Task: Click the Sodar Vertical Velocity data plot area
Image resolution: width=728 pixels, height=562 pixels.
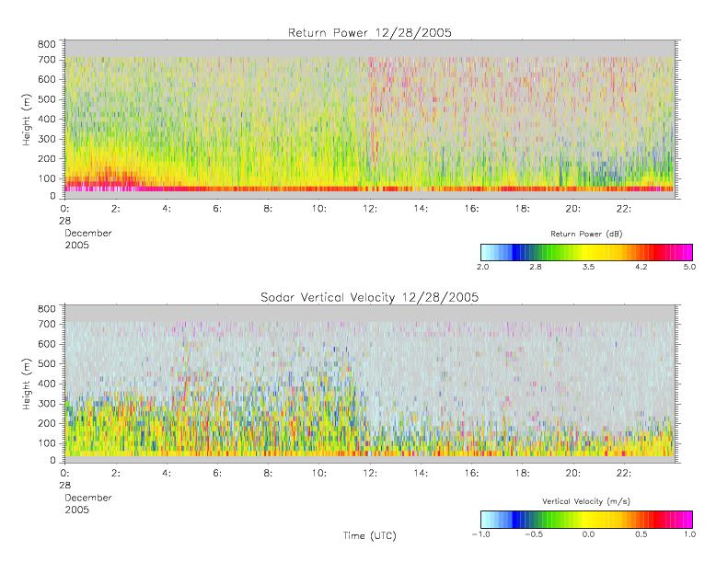Action: coord(370,384)
